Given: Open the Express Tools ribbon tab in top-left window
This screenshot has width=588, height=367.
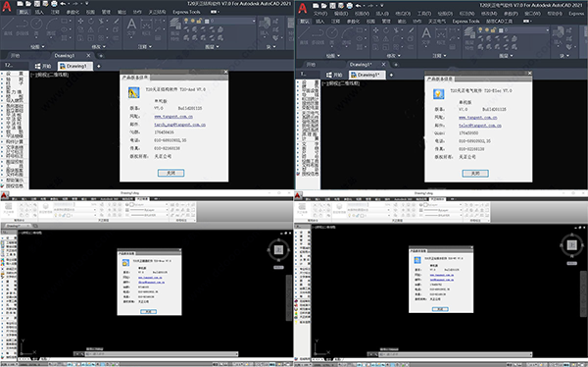Looking at the screenshot, I should click(x=186, y=12).
